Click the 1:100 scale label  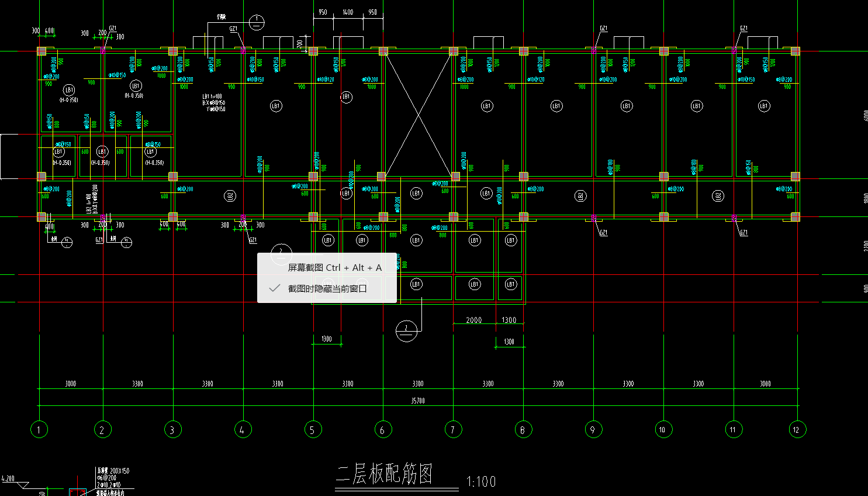(481, 482)
